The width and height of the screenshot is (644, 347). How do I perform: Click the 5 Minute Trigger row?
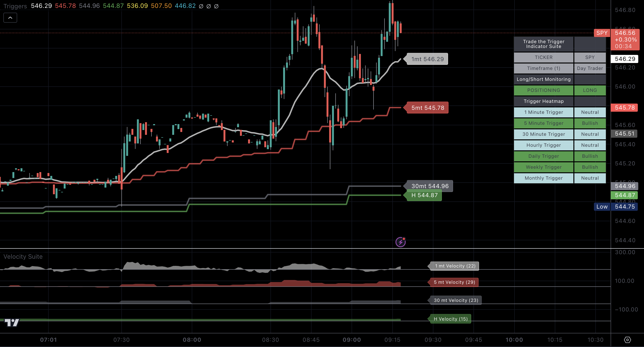(560, 123)
